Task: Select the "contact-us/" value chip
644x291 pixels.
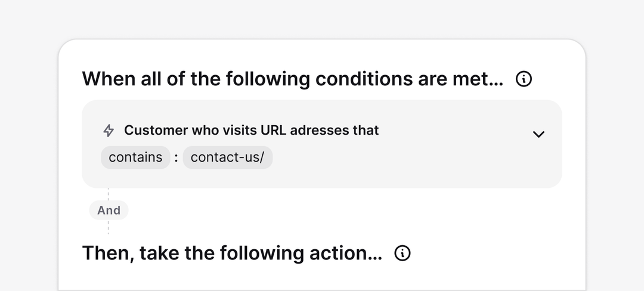Action: pos(227,157)
